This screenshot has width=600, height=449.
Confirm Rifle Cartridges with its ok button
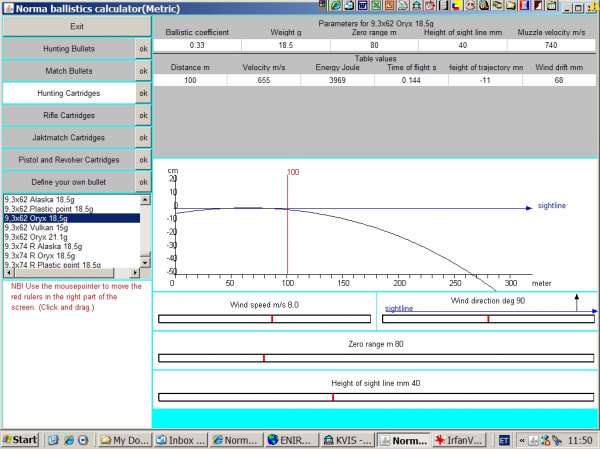[142, 115]
